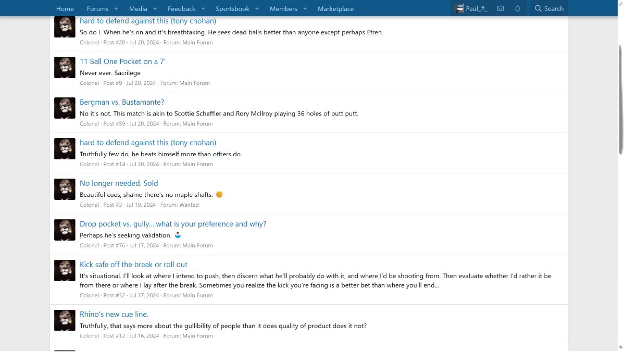Click the 'Never ever. Sacrilege' snippet
The height and width of the screenshot is (364, 625).
[x=110, y=73]
